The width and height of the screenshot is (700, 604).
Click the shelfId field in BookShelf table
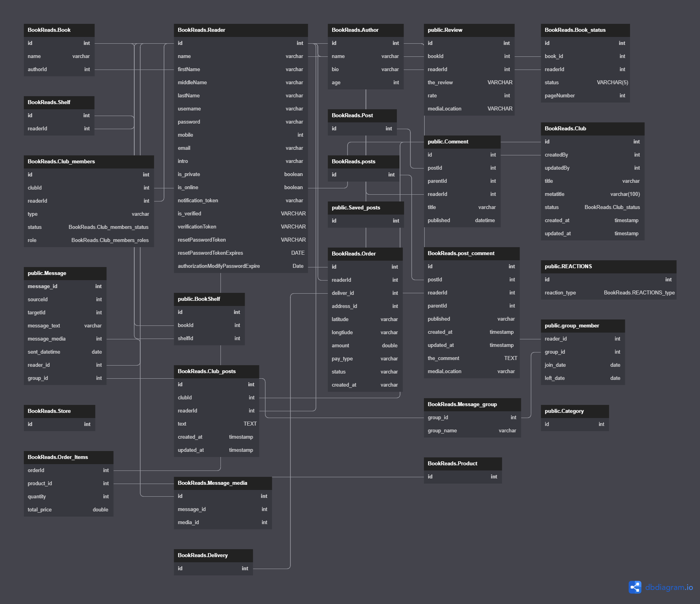(x=209, y=339)
